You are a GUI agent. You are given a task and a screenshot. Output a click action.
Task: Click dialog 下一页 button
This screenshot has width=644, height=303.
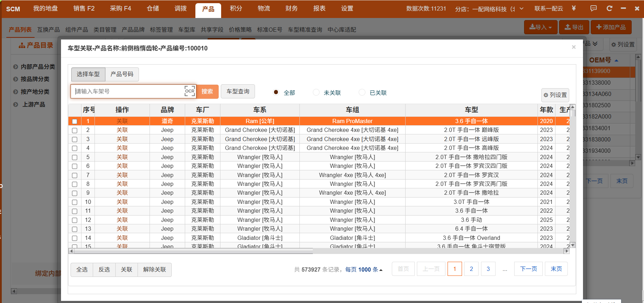(528, 269)
